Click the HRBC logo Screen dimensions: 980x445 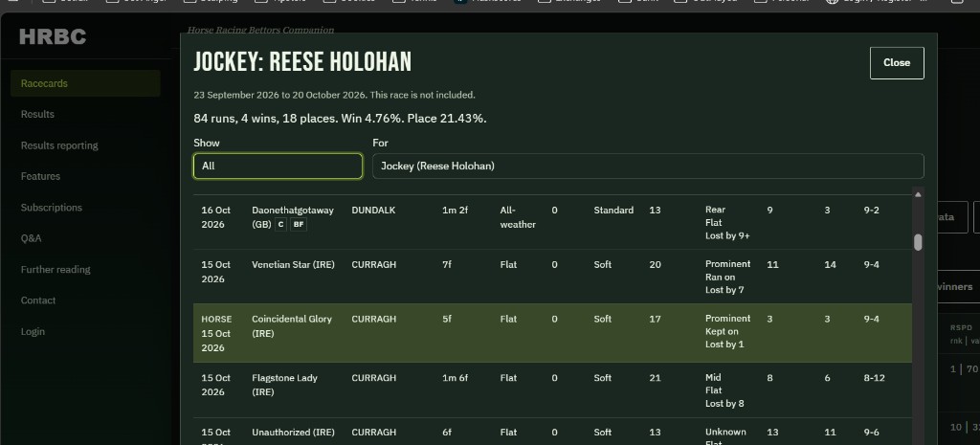pos(53,37)
